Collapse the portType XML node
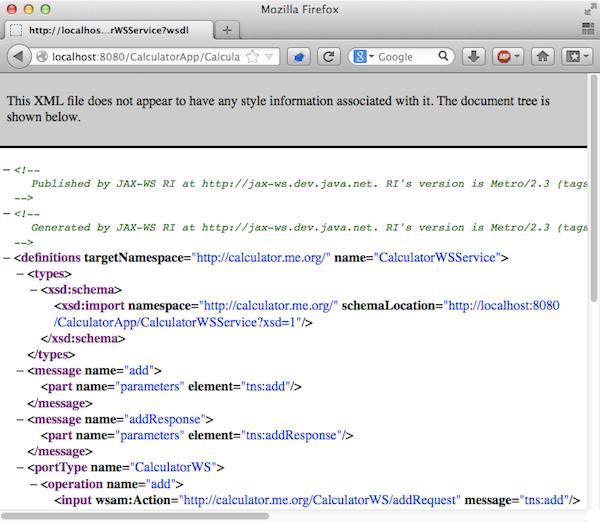The width and height of the screenshot is (600, 522). [20, 467]
